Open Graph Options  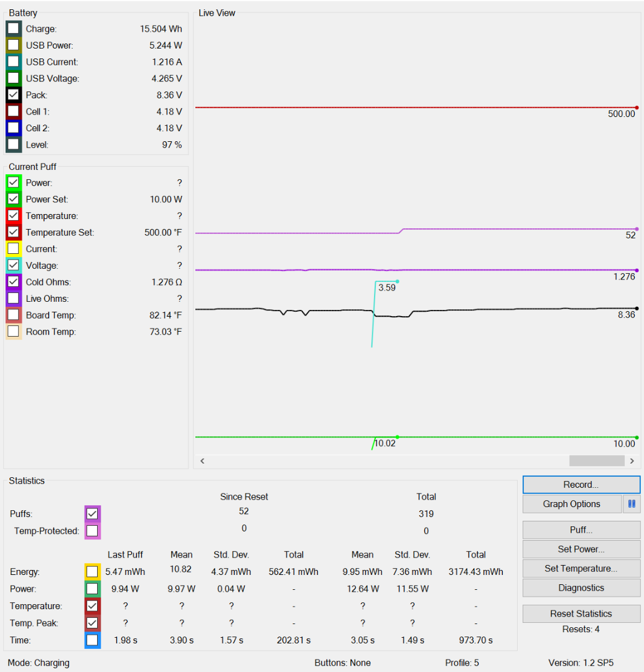pyautogui.click(x=572, y=504)
